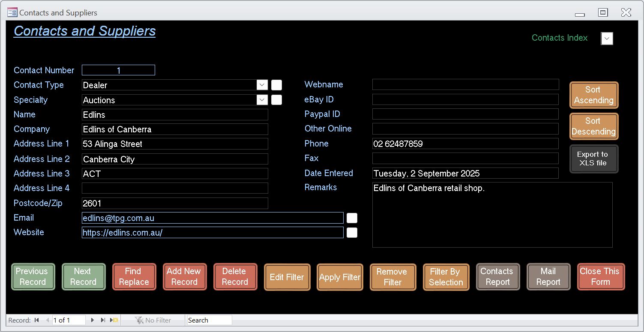The image size is (644, 332).
Task: Click previous record arrow in navigation bar
Action: click(47, 320)
